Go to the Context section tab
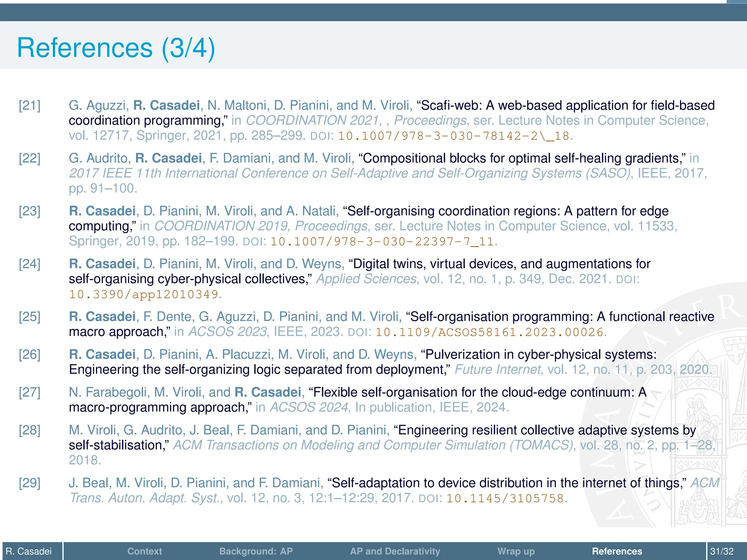Image resolution: width=747 pixels, height=560 pixels. point(144,551)
